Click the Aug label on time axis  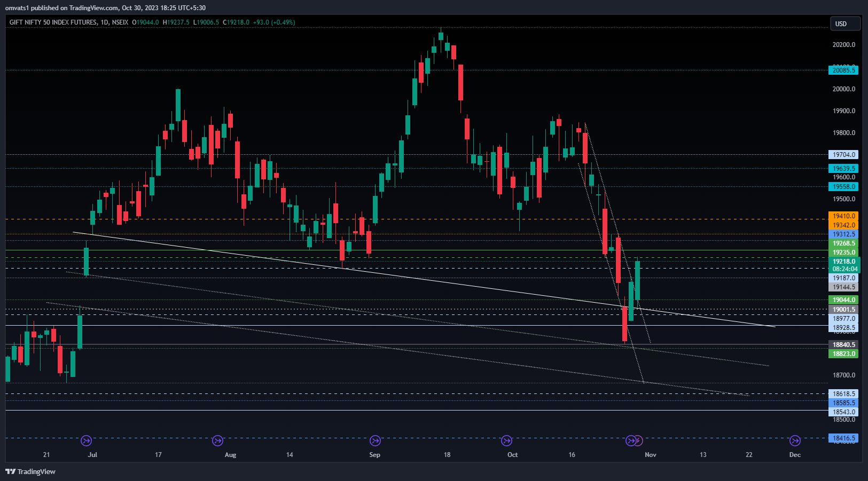pyautogui.click(x=230, y=455)
